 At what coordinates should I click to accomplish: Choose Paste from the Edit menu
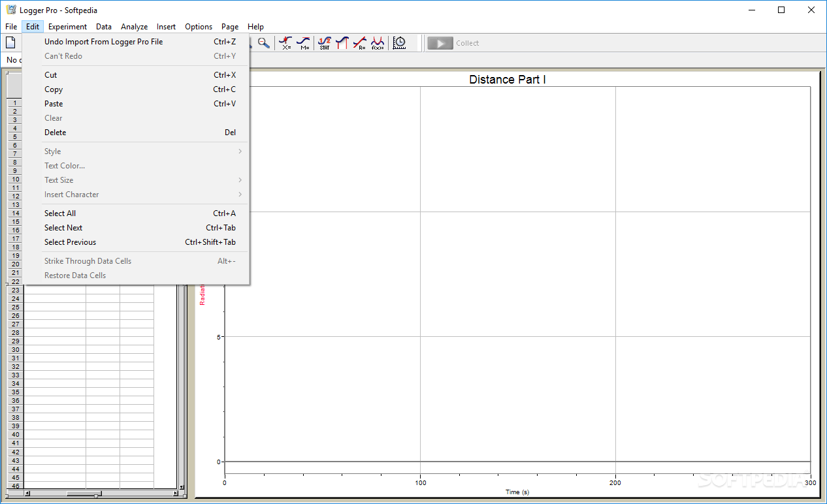pyautogui.click(x=136, y=104)
